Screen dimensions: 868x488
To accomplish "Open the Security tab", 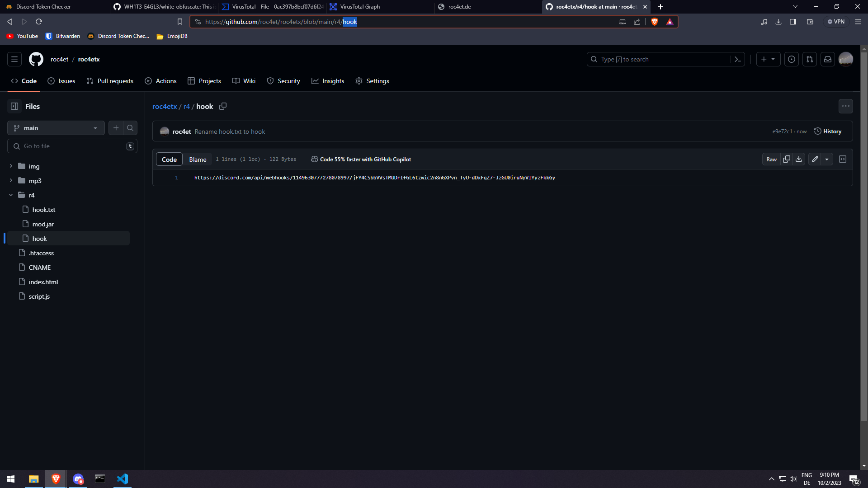I will pos(283,81).
